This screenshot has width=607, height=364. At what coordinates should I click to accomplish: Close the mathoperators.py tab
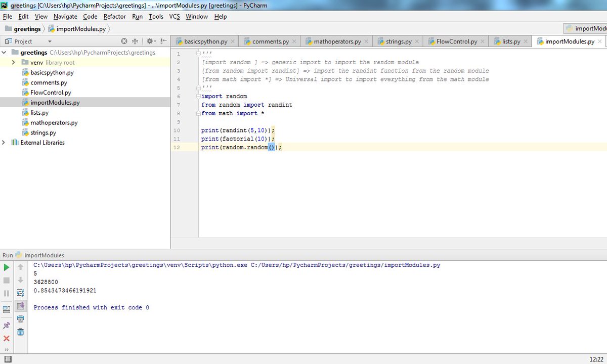(366, 42)
